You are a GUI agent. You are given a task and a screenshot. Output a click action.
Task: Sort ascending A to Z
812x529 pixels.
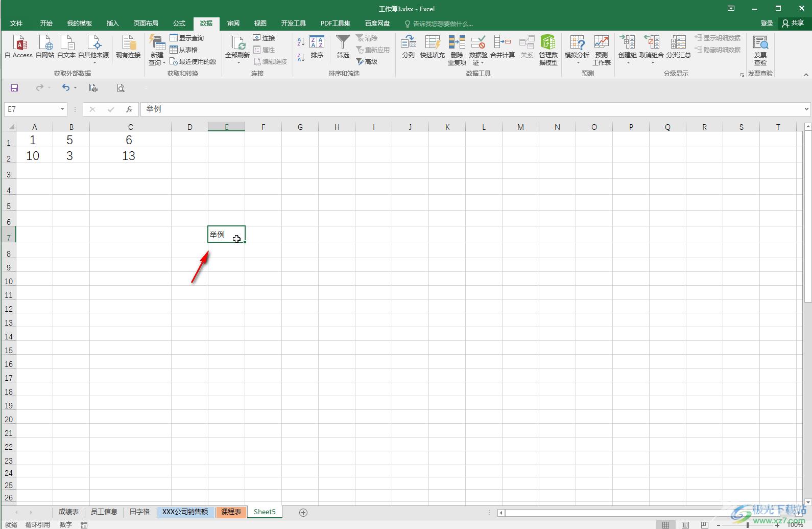tap(301, 41)
